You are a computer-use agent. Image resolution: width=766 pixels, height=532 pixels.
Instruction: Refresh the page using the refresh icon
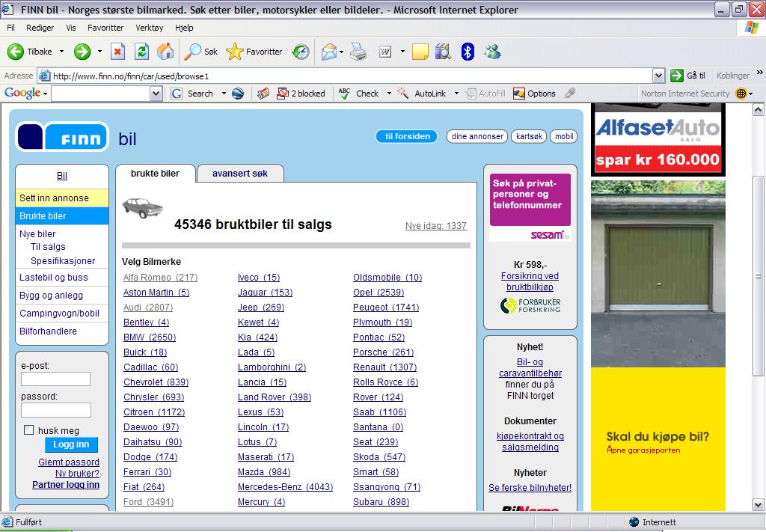click(x=141, y=52)
